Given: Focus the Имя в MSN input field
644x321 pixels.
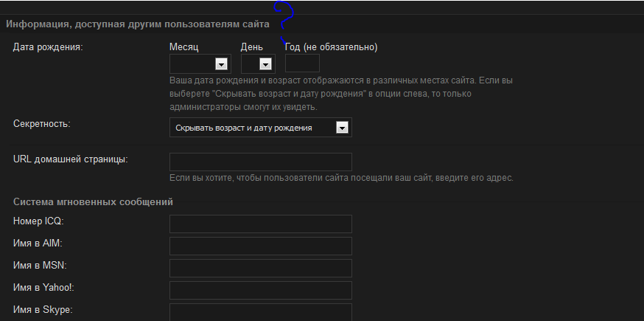Looking at the screenshot, I should [x=261, y=269].
